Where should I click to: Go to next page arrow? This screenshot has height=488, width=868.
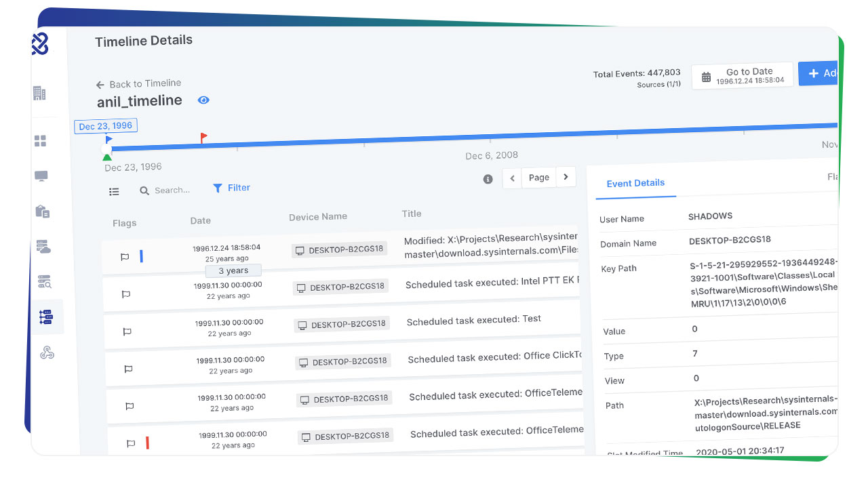566,176
